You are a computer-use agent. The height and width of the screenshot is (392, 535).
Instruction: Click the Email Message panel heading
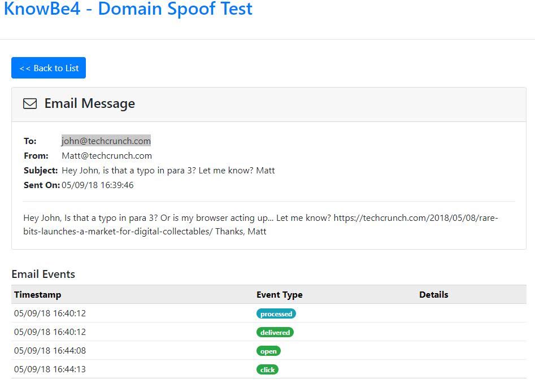click(89, 104)
